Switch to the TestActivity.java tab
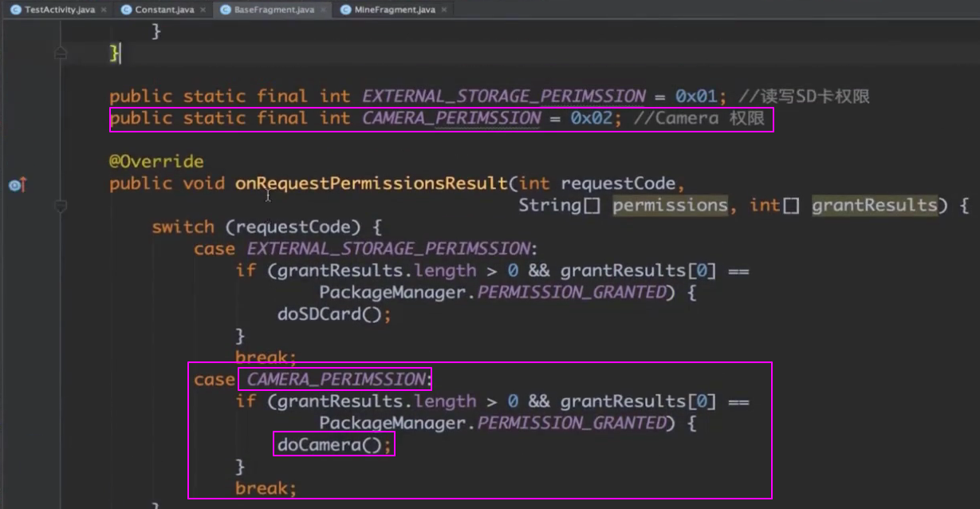Image resolution: width=980 pixels, height=509 pixels. pos(54,10)
